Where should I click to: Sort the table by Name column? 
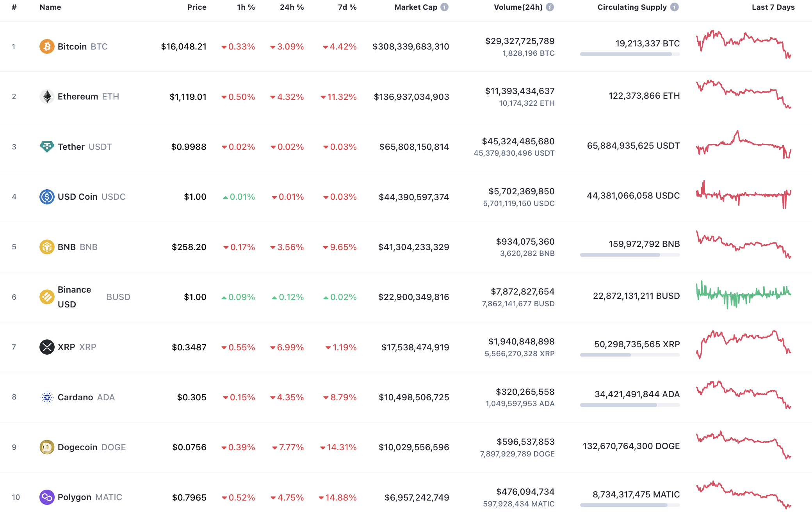click(50, 7)
